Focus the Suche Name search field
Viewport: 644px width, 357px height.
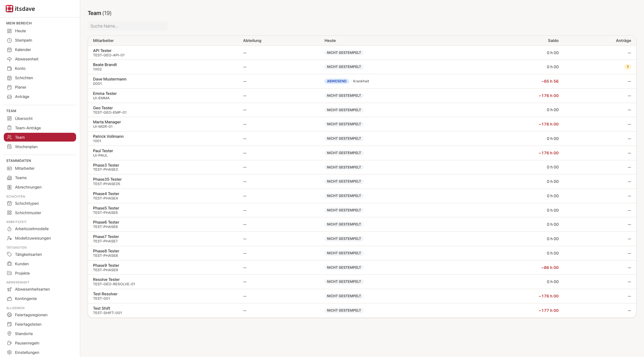click(128, 26)
